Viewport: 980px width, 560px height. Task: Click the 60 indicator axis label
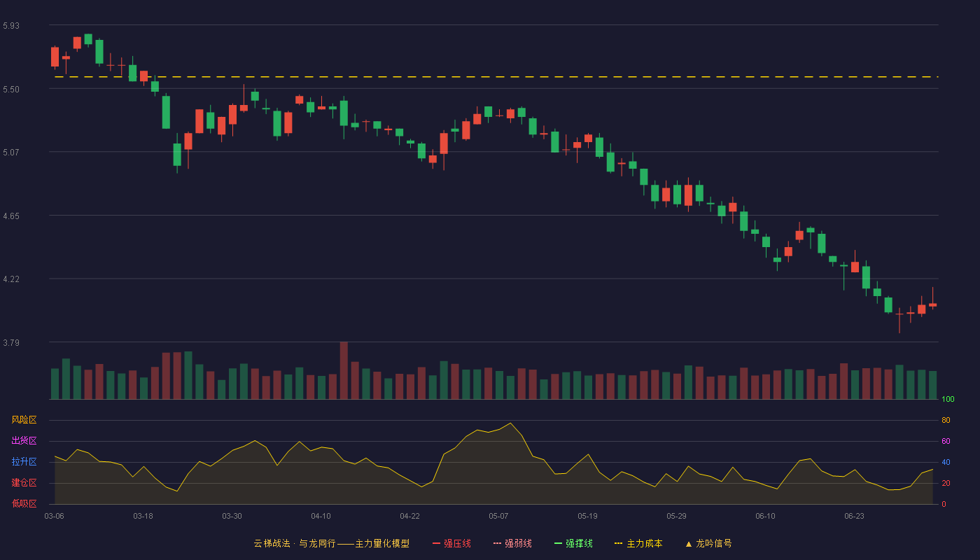(x=946, y=441)
